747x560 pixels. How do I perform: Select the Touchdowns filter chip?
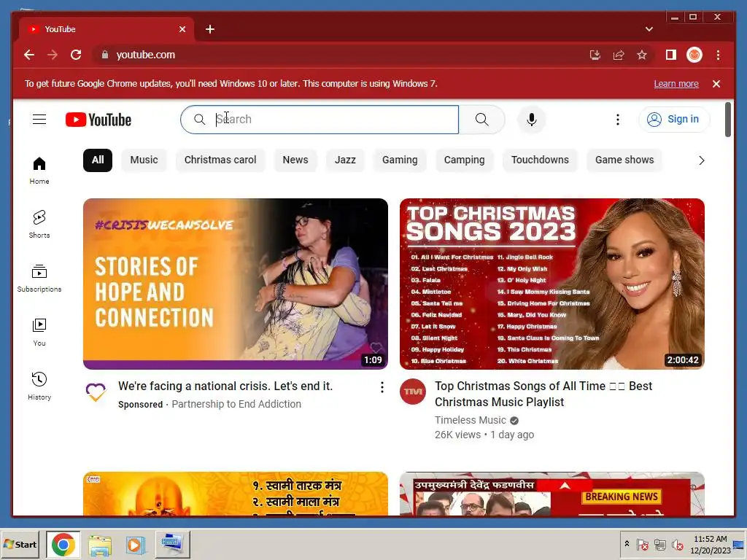tap(540, 160)
